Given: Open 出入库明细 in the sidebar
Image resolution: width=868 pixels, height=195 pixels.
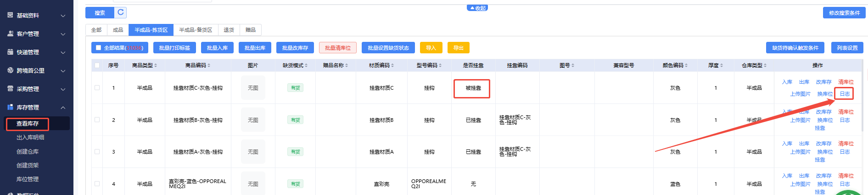Looking at the screenshot, I should (x=30, y=138).
